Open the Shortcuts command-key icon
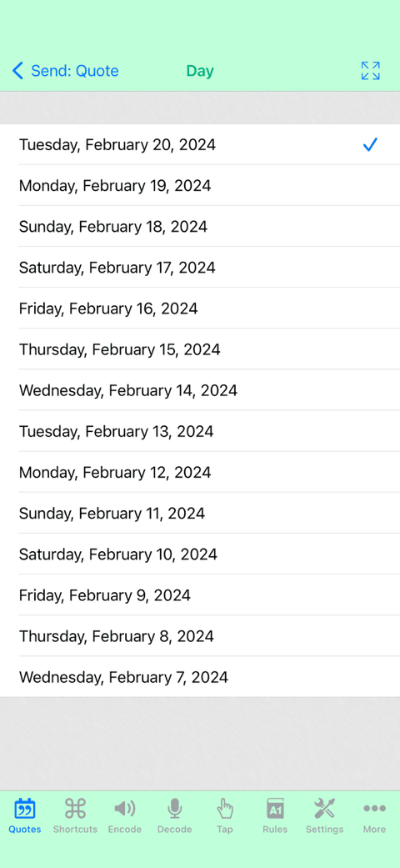Screen dimensions: 400x868 click(x=75, y=809)
